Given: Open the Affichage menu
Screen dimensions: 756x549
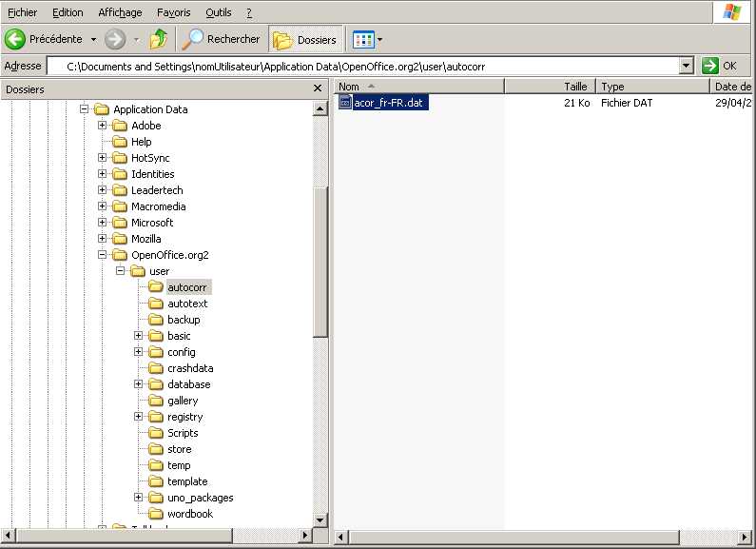Looking at the screenshot, I should tap(120, 12).
